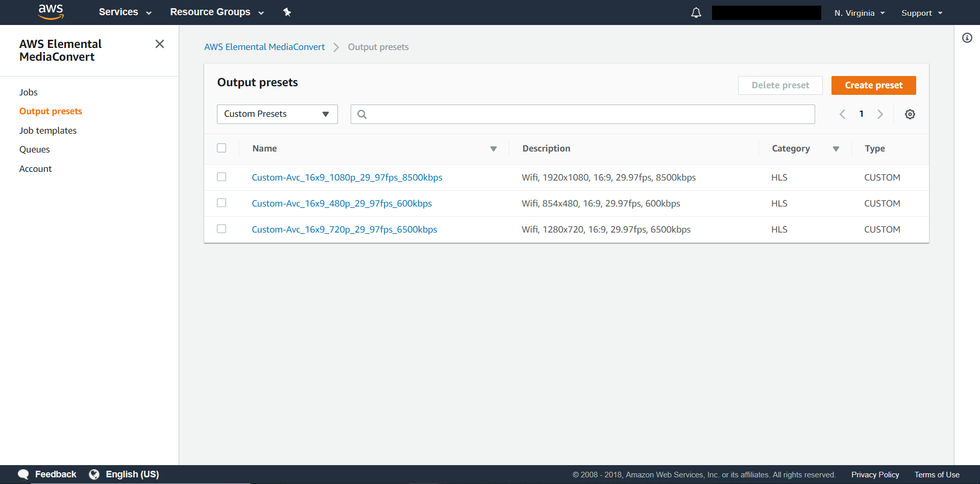980x484 pixels.
Task: Open the pin shortcuts icon in top bar
Action: click(287, 12)
